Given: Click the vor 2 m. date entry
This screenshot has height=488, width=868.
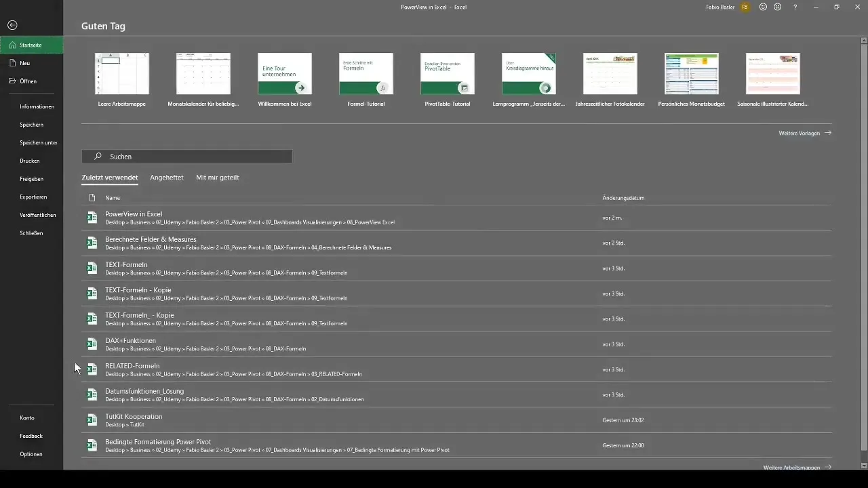Looking at the screenshot, I should (612, 218).
